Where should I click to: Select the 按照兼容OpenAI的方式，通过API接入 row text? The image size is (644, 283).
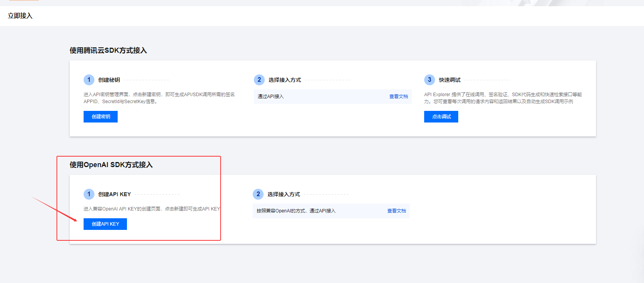tap(296, 211)
